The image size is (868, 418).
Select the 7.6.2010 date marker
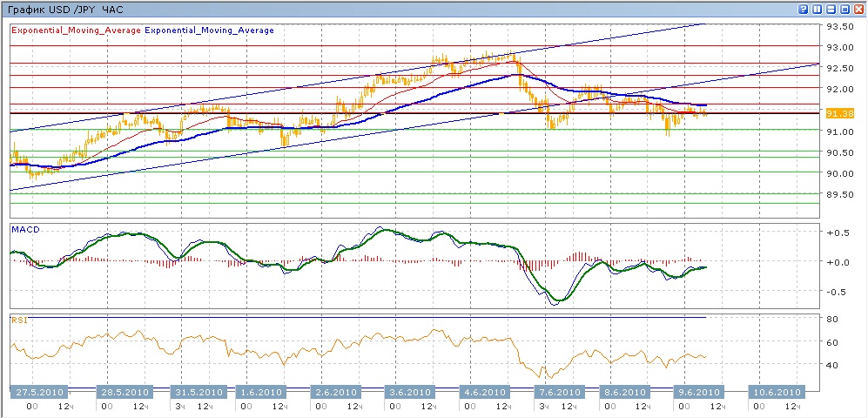553,391
